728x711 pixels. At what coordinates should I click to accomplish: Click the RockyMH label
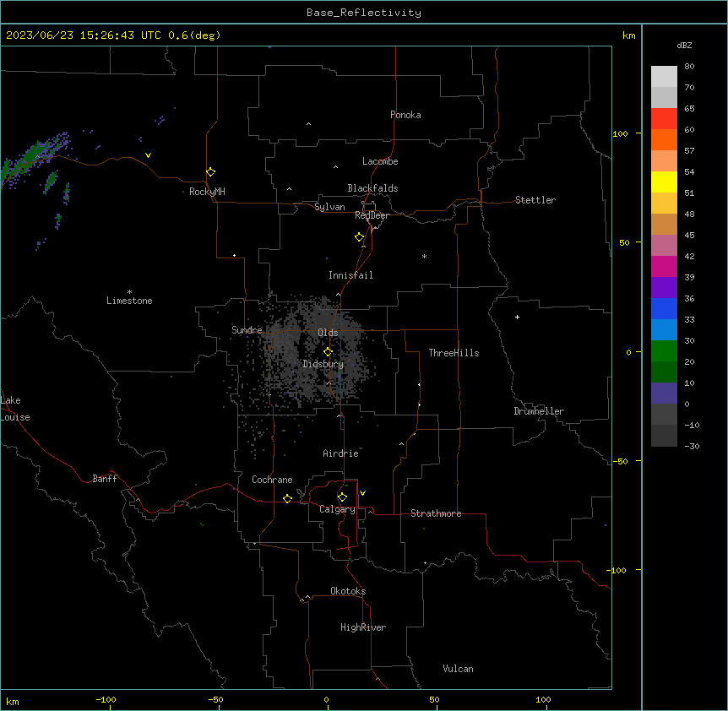point(207,192)
